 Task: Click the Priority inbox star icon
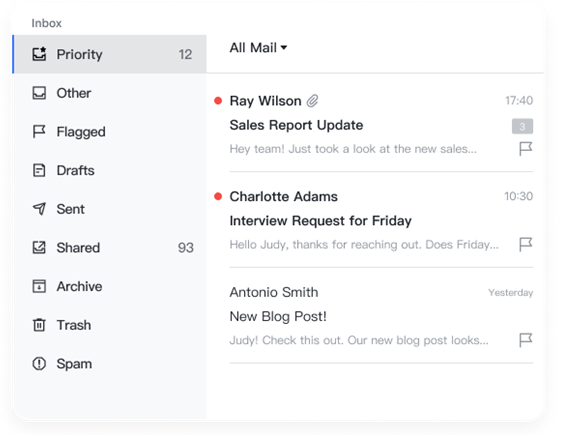pos(39,54)
